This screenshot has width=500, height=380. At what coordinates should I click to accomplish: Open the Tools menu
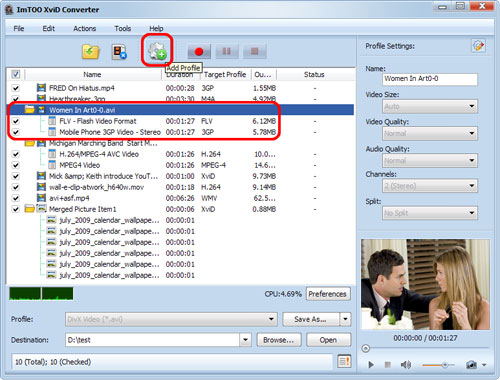(x=123, y=28)
